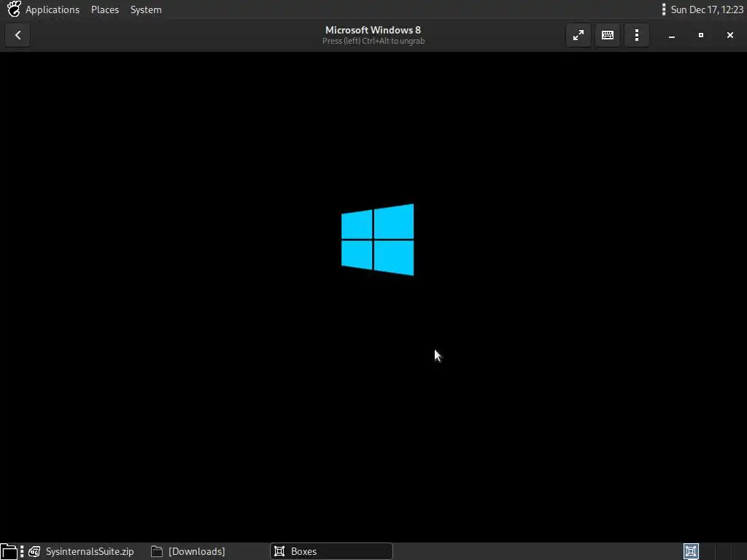Open the Boxes three-dot actions menu
Screen dimensions: 747x560
636,35
